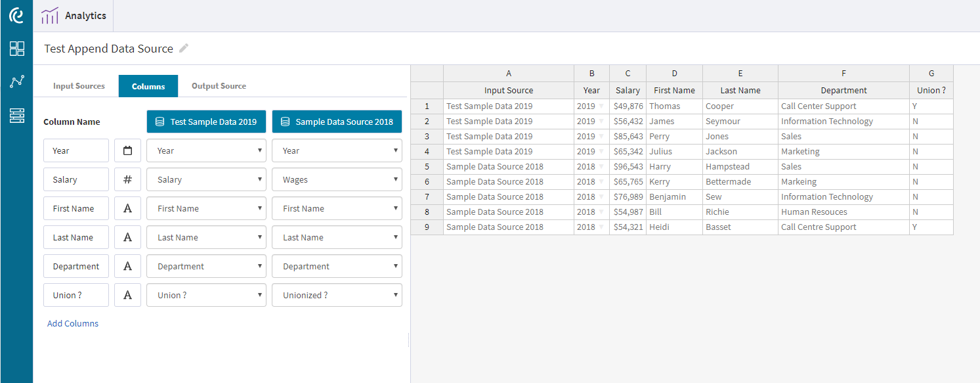Open the Unionized ? dropdown

pos(337,294)
